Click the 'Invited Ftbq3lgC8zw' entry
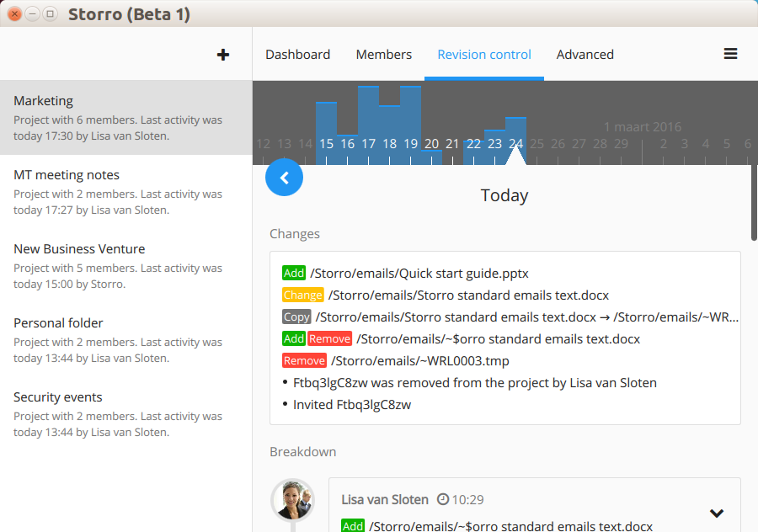This screenshot has width=758, height=532. click(352, 404)
